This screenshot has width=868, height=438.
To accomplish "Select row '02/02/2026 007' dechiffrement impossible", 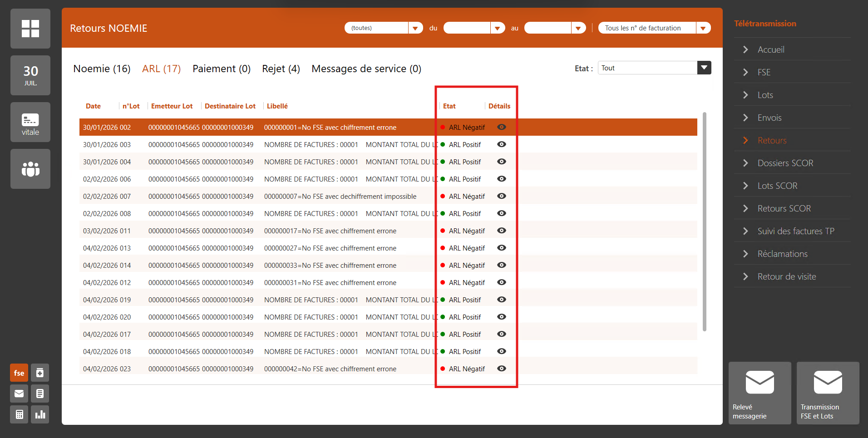I will 388,196.
